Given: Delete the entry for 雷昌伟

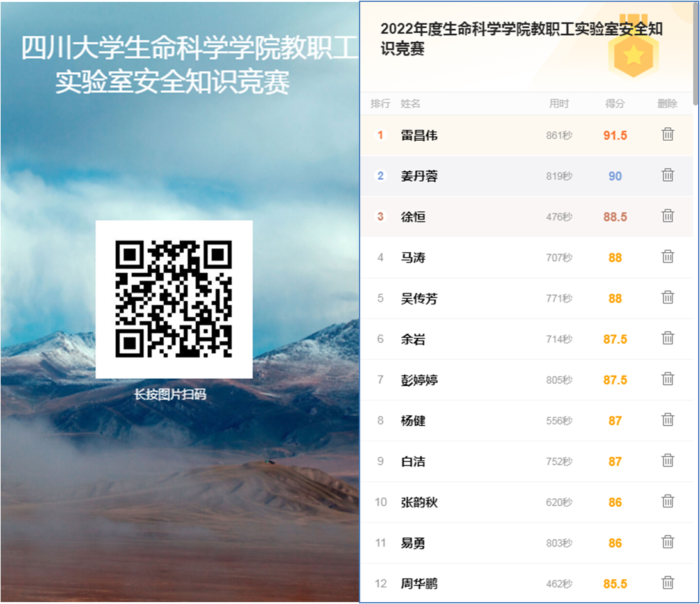Looking at the screenshot, I should [667, 134].
